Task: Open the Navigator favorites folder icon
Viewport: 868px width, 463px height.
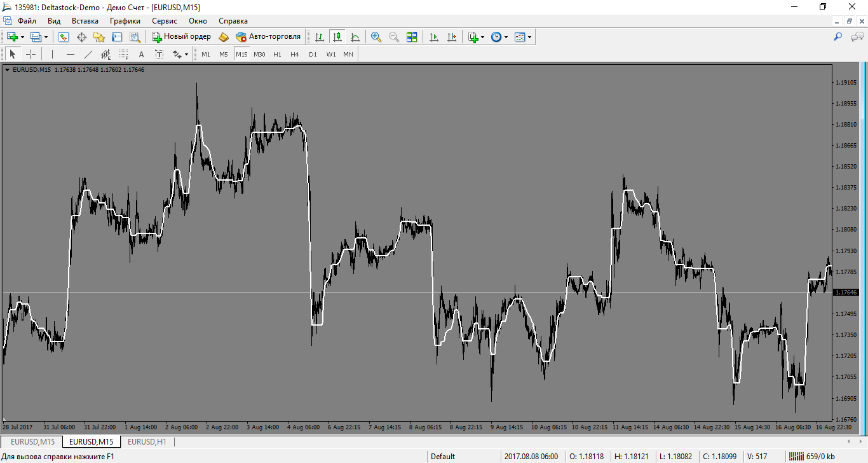Action: (99, 37)
